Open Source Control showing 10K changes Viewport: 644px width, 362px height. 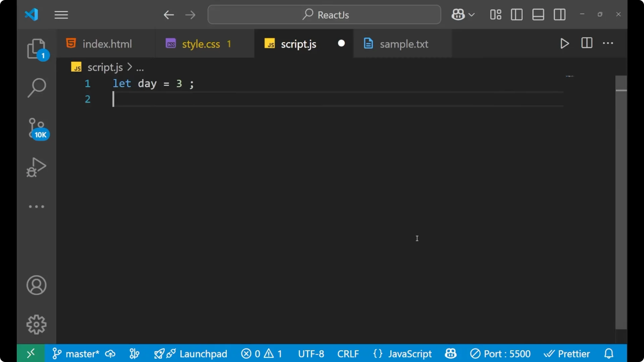point(37,128)
